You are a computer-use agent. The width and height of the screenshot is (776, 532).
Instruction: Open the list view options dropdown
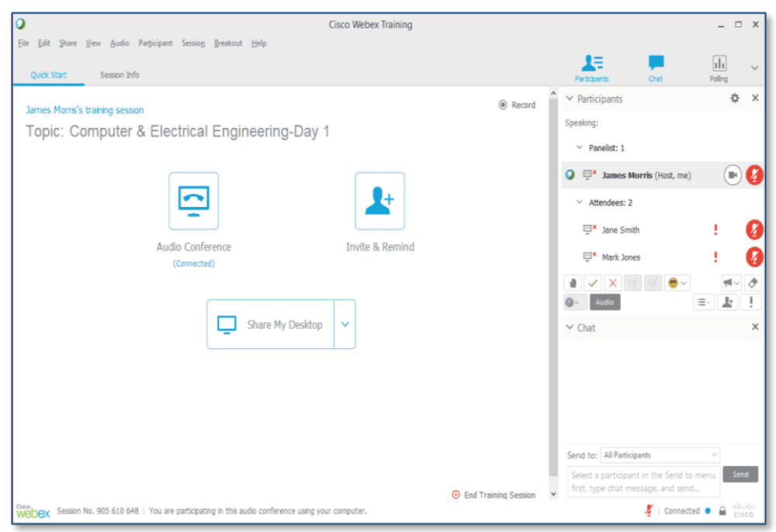tap(704, 302)
